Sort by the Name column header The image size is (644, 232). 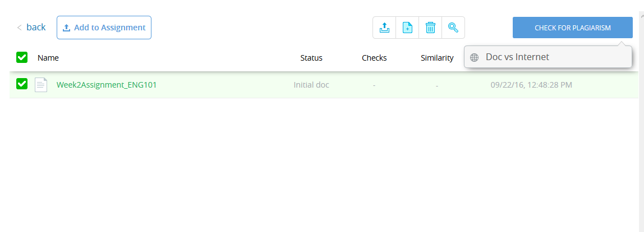(48, 58)
